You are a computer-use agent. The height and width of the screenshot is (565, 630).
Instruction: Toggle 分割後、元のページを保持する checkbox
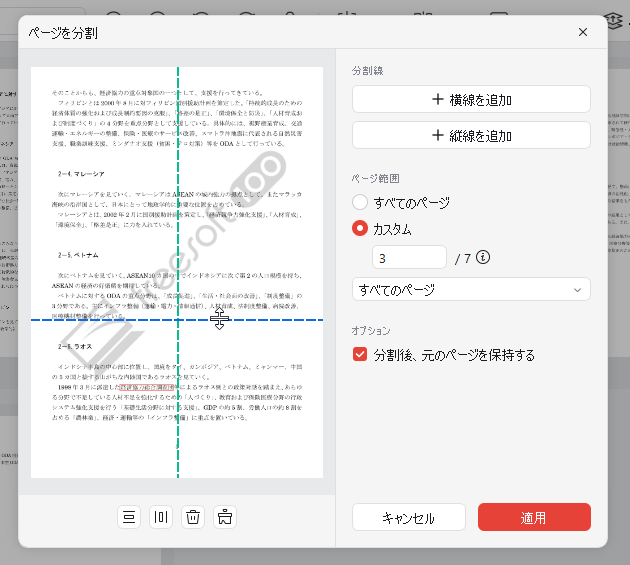pos(360,354)
